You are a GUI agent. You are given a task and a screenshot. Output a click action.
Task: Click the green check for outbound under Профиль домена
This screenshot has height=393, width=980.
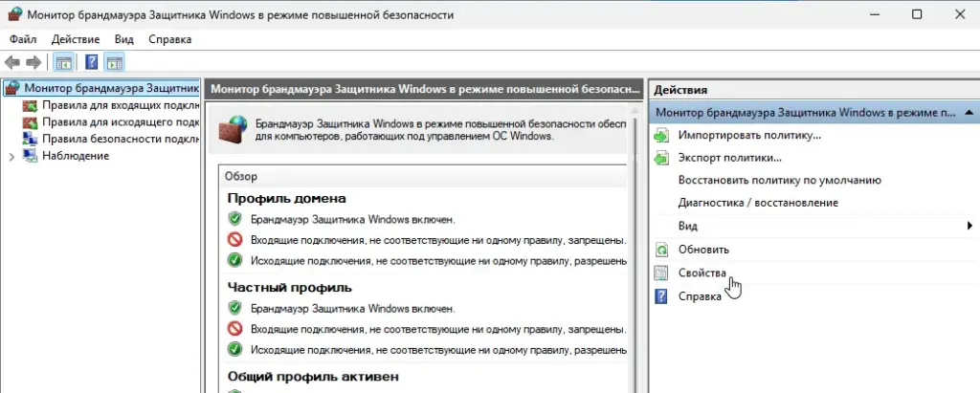pyautogui.click(x=234, y=260)
